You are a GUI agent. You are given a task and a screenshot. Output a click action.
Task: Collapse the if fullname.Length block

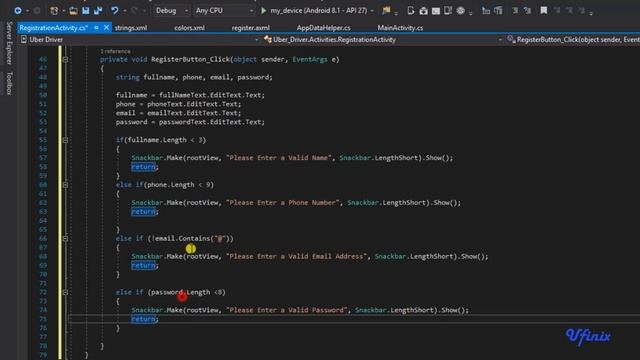[65, 140]
